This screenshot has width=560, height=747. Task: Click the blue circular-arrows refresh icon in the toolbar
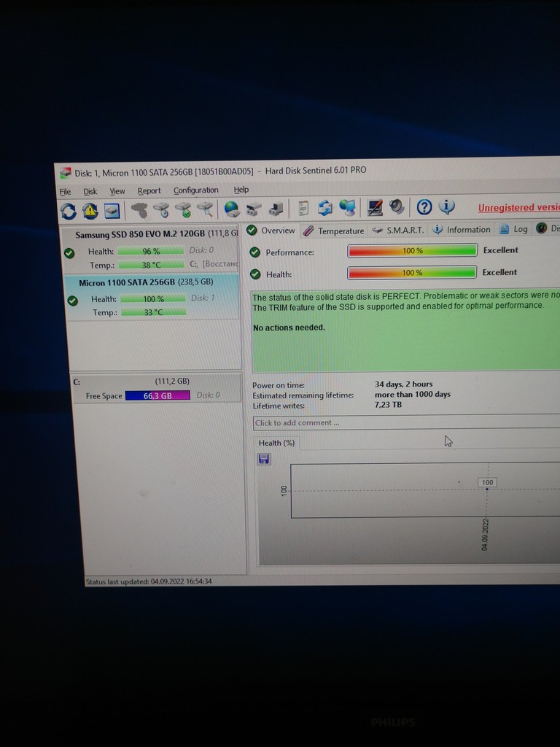coord(68,211)
